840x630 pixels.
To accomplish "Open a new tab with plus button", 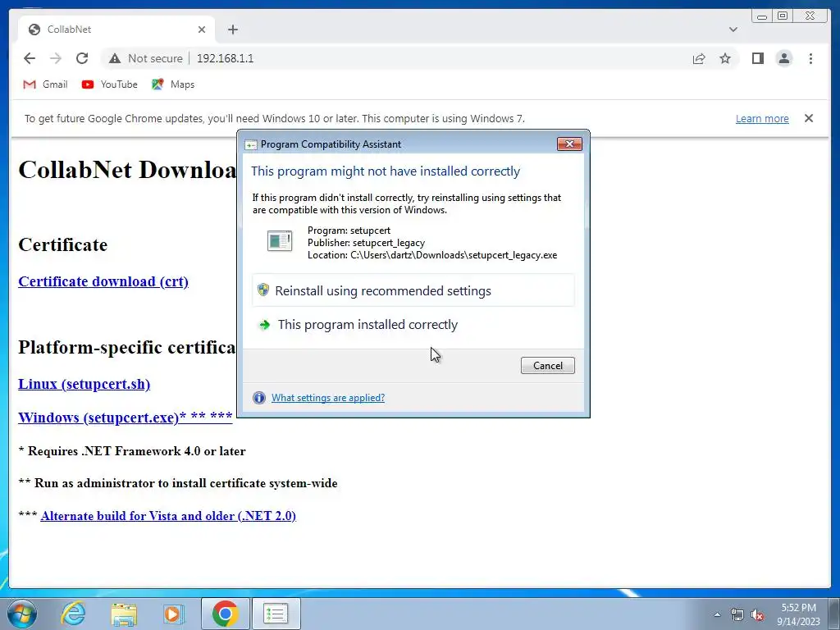I will (x=232, y=30).
